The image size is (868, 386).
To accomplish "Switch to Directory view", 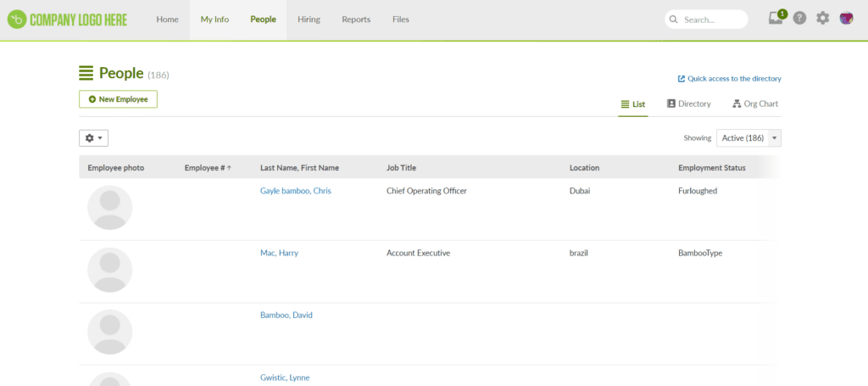I will pyautogui.click(x=688, y=104).
